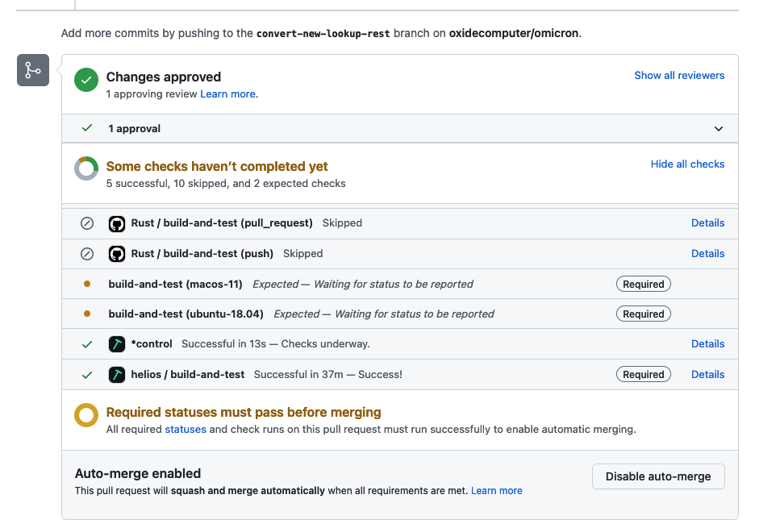Image resolution: width=780 pixels, height=532 pixels.
Task: Click the GitHub icon for build-and-test (pull_request)
Action: click(x=117, y=223)
